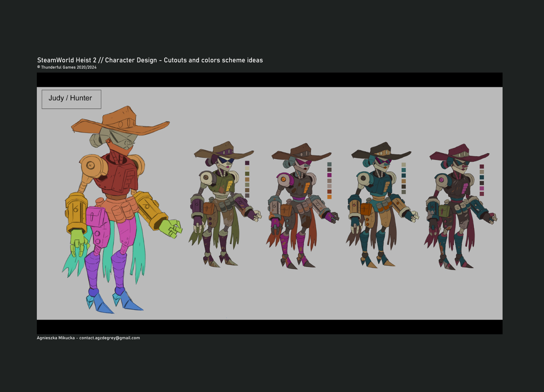The width and height of the screenshot is (544, 392).
Task: Pick the magenta swatch in fourth palette
Action: tap(482, 188)
